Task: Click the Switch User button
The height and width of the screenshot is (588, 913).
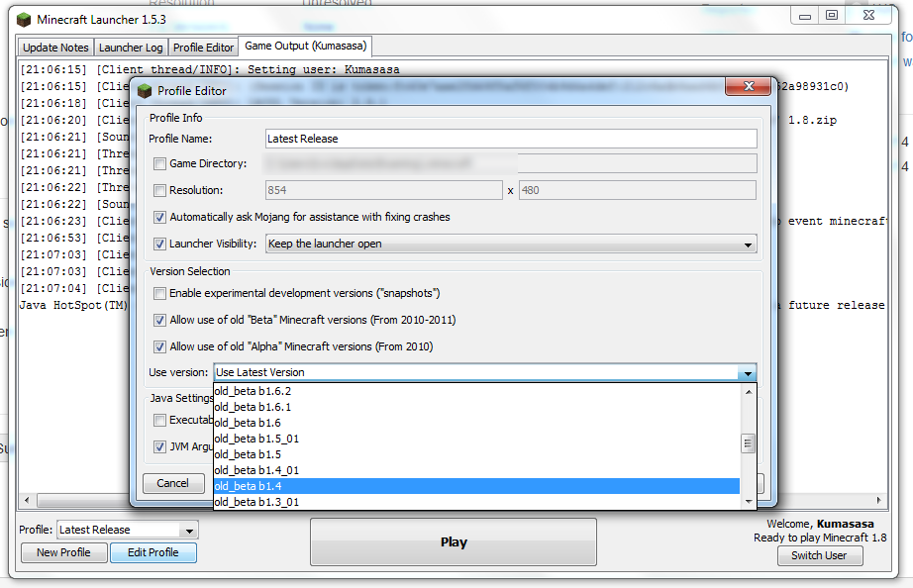Action: pyautogui.click(x=819, y=555)
